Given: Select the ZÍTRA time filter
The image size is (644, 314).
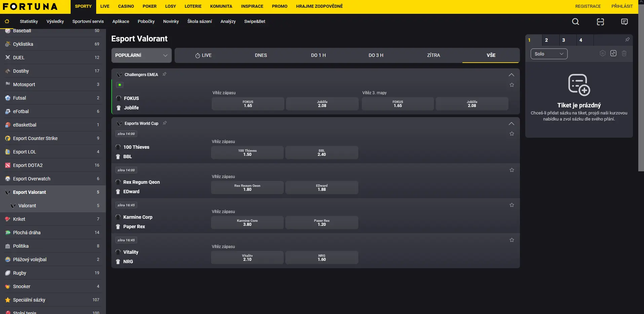Looking at the screenshot, I should coord(433,55).
